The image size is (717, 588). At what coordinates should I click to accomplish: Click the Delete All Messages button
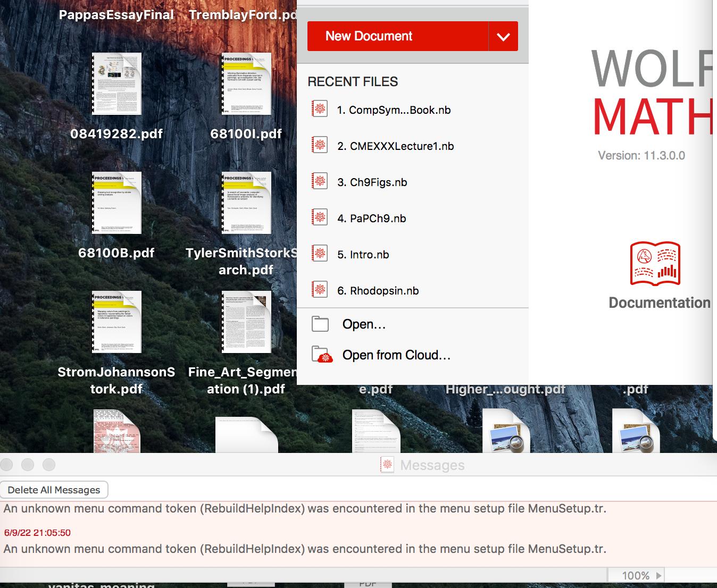pyautogui.click(x=54, y=490)
